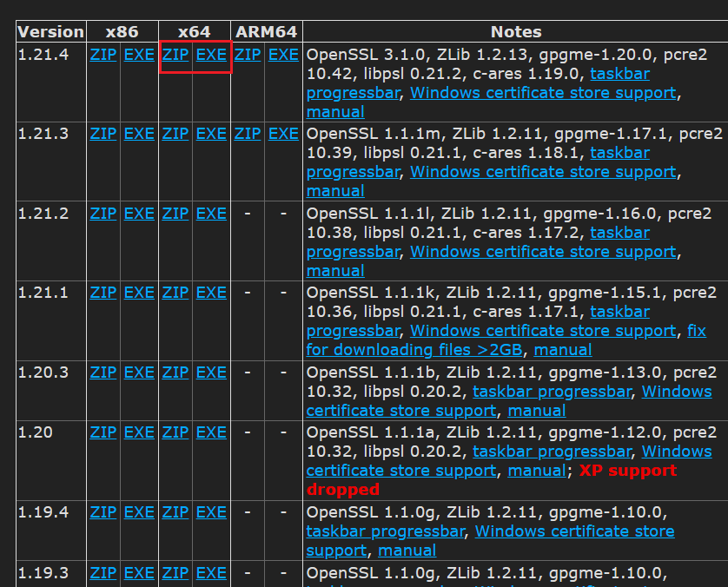Download the x86 ZIP for version 1.21.1
This screenshot has height=587, width=728.
(103, 293)
